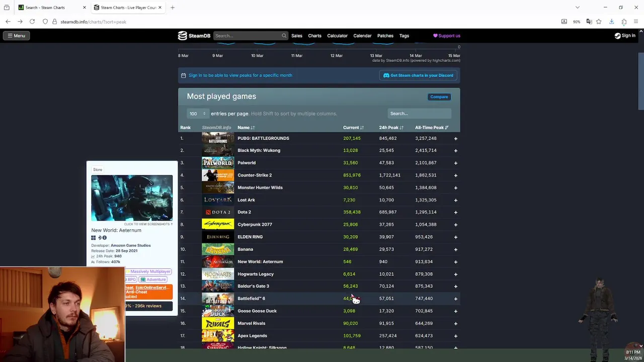Close the Search - Steam Charts tab
This screenshot has height=362, width=644.
tap(84, 8)
